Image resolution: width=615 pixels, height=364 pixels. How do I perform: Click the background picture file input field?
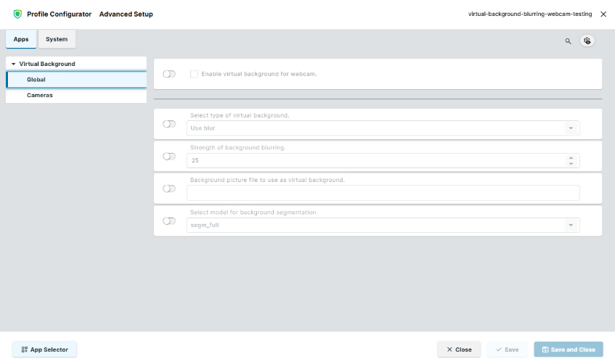click(x=383, y=193)
